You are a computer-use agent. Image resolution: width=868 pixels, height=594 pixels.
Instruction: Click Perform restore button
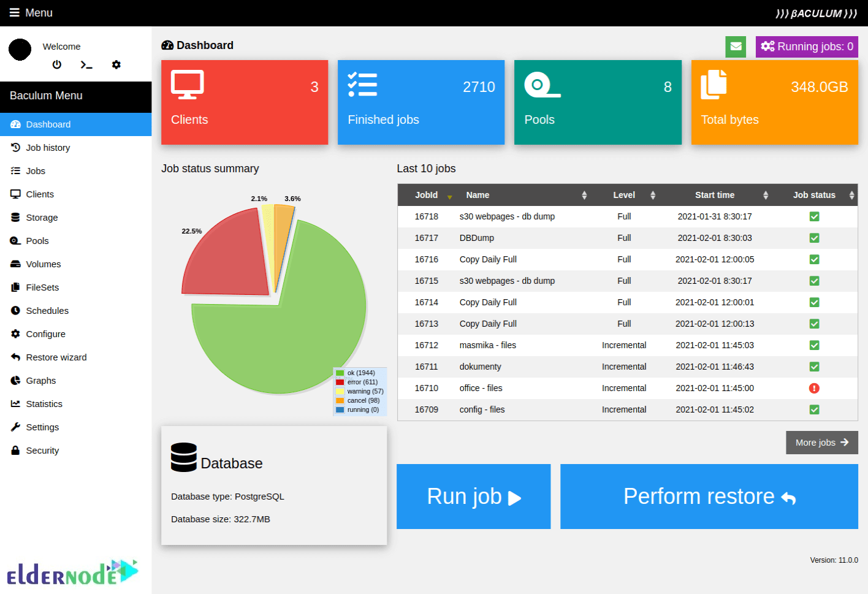(709, 497)
